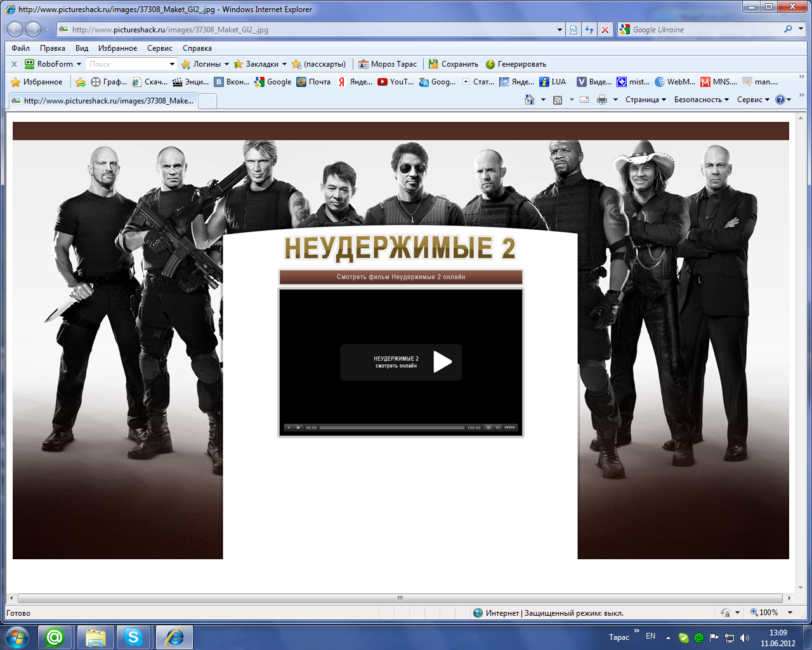Click the video player progress bar
Image resolution: width=812 pixels, height=650 pixels.
(x=391, y=428)
